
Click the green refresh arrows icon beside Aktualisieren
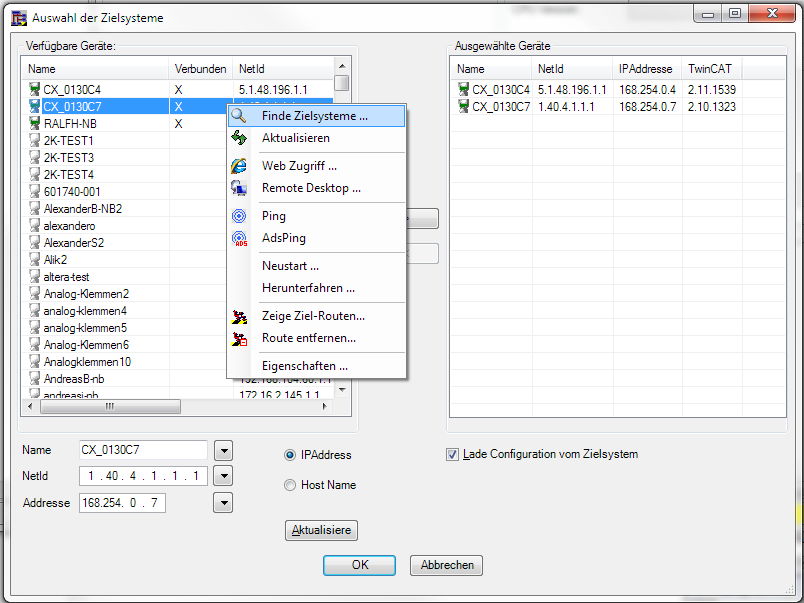tap(238, 138)
